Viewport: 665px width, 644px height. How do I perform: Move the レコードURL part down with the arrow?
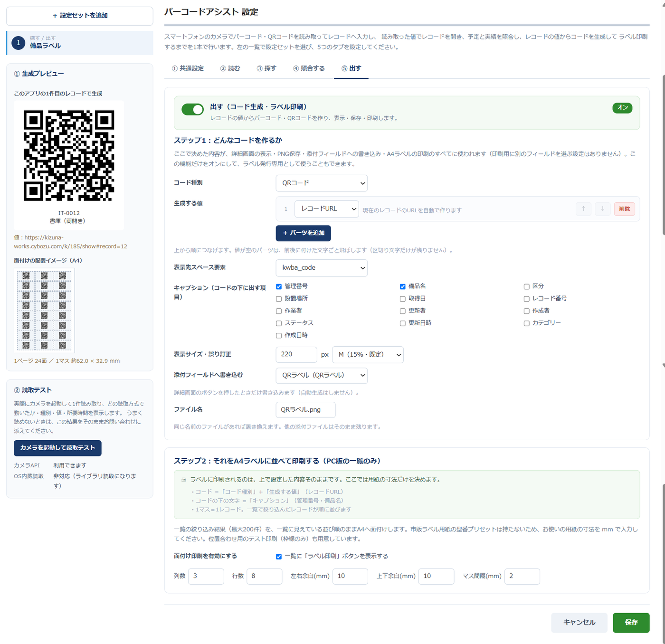[x=602, y=209]
